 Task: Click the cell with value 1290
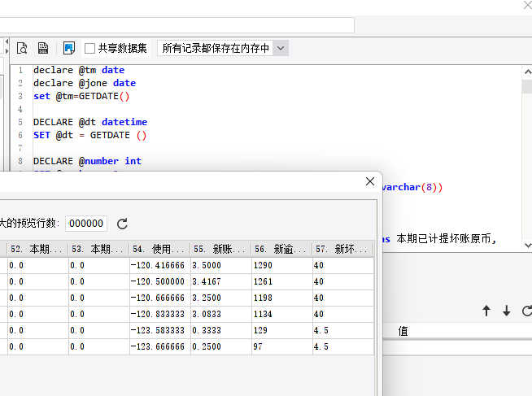click(x=281, y=265)
